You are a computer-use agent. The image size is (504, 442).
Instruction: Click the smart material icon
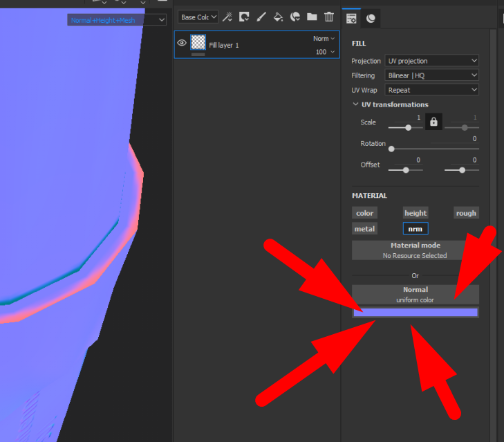tap(295, 17)
